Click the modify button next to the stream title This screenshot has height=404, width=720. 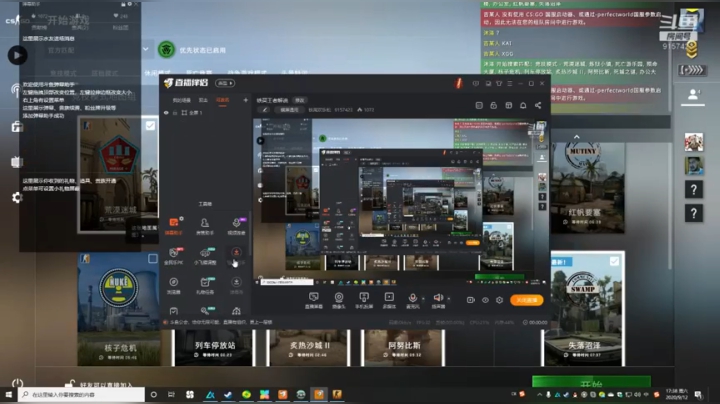(299, 100)
